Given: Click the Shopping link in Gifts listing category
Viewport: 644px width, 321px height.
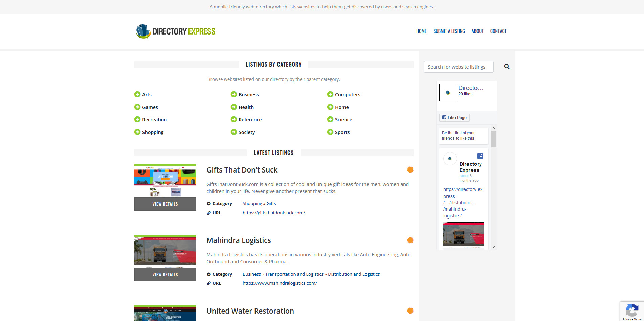Looking at the screenshot, I should point(252,204).
